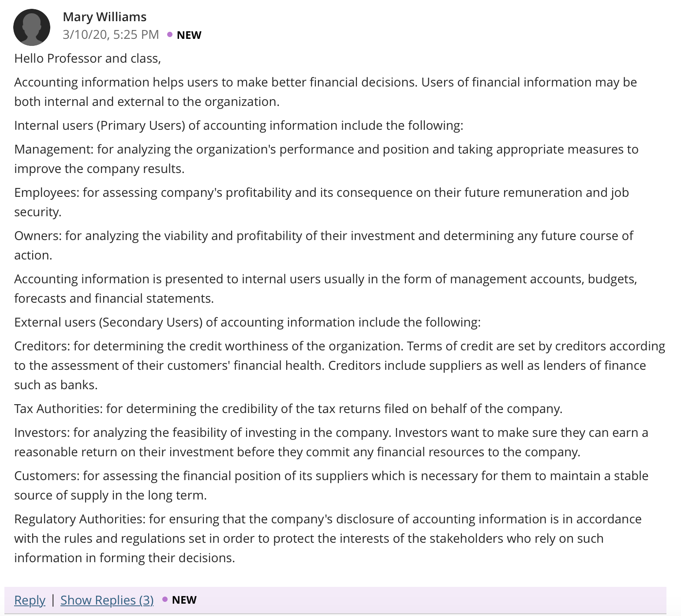Expand the thread with Show Replies (3)
681x616 pixels.
(107, 600)
